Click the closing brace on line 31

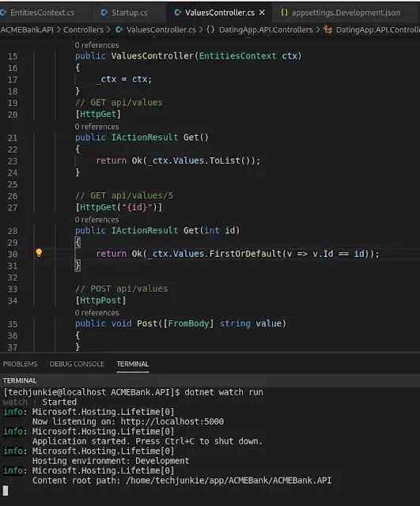tap(78, 265)
